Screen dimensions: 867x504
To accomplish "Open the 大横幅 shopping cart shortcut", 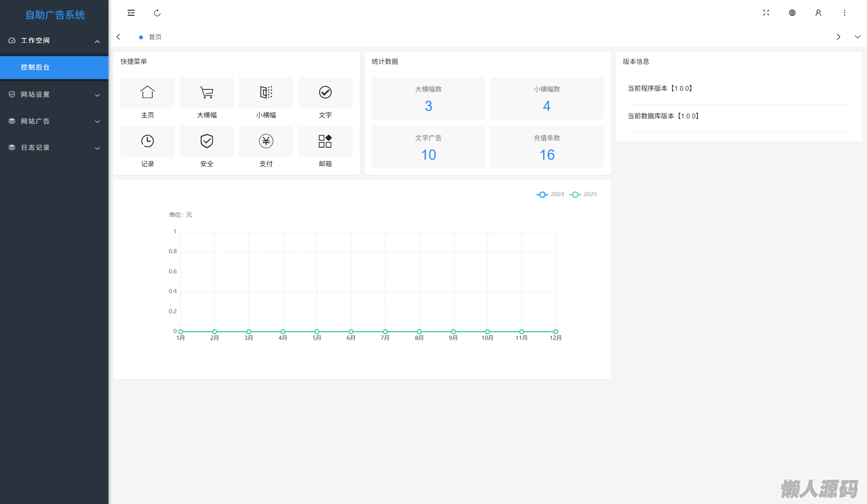I will (206, 92).
